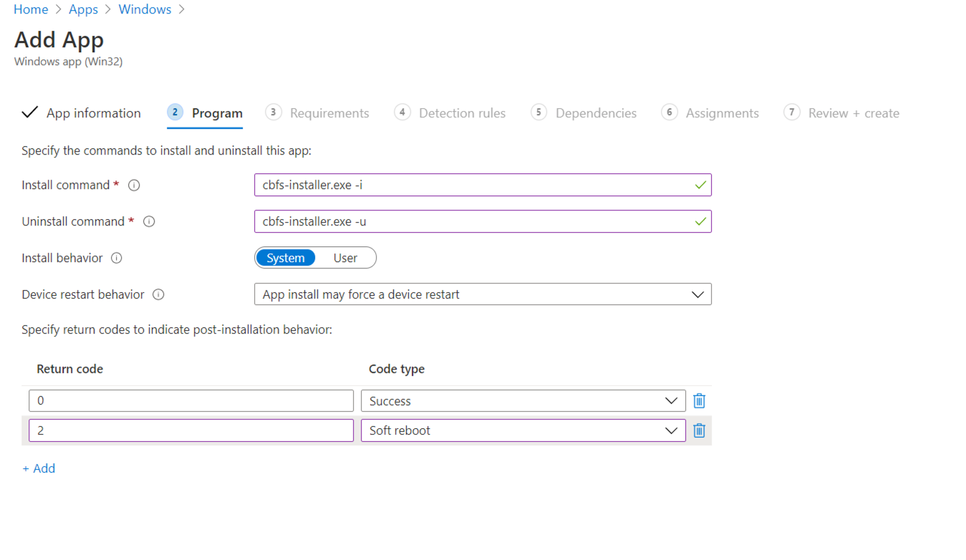Image resolution: width=966 pixels, height=560 pixels.
Task: Click info icon beside Install behavior
Action: pos(117,259)
